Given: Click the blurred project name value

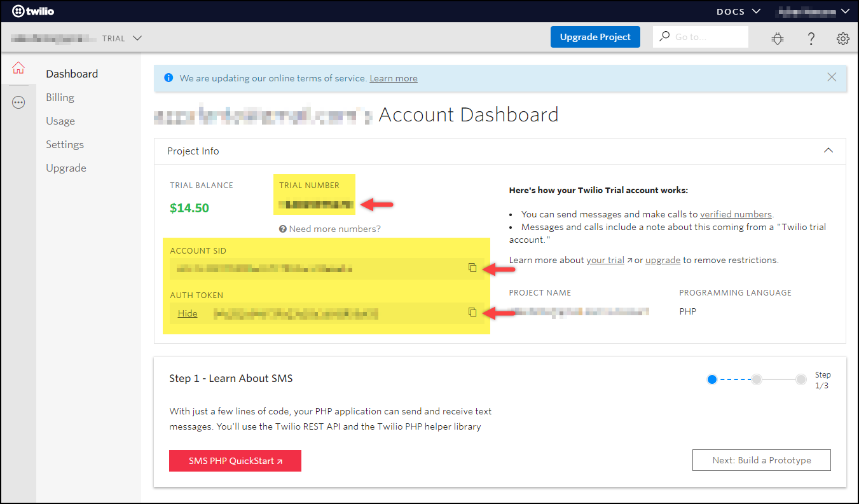Looking at the screenshot, I should [579, 311].
